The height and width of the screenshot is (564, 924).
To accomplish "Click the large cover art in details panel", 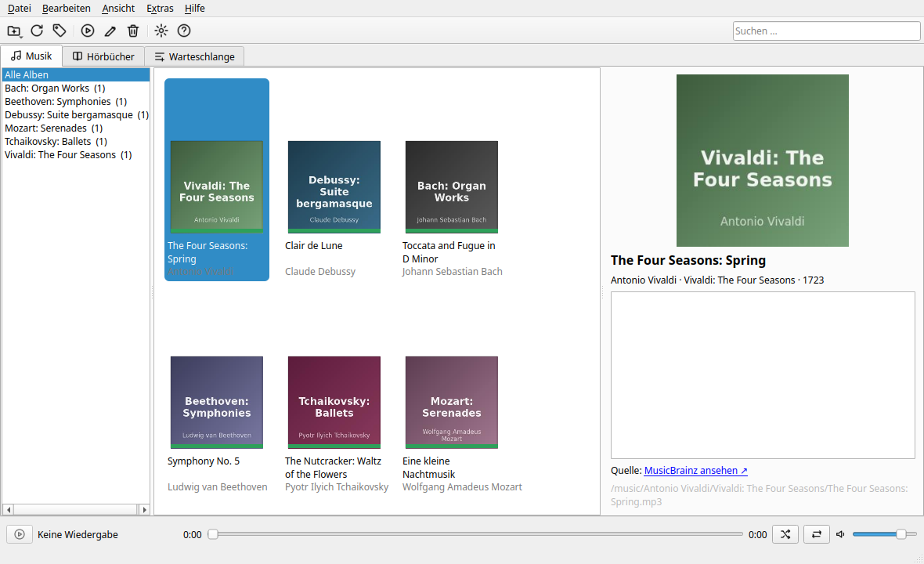I will (763, 161).
